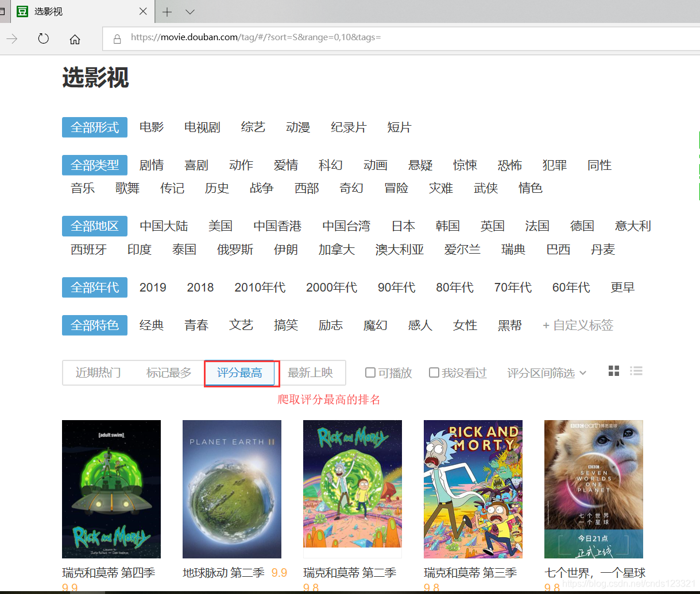Select the 标记最多 sort tab
Image resolution: width=700 pixels, height=594 pixels.
coord(169,373)
